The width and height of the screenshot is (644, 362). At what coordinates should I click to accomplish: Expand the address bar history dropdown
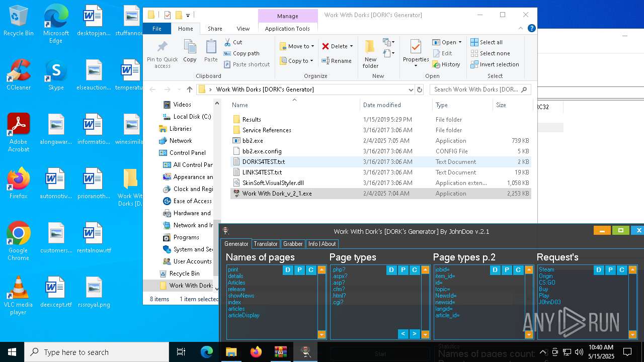tap(411, 89)
